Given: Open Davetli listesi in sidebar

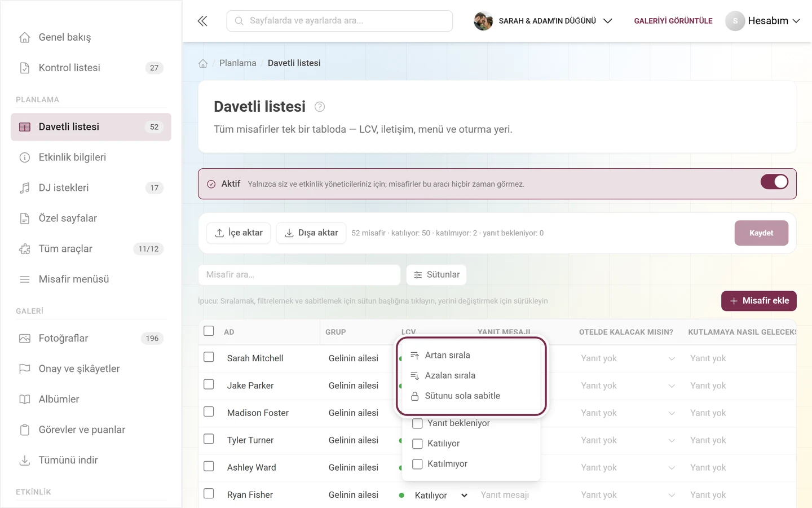Looking at the screenshot, I should (x=91, y=127).
